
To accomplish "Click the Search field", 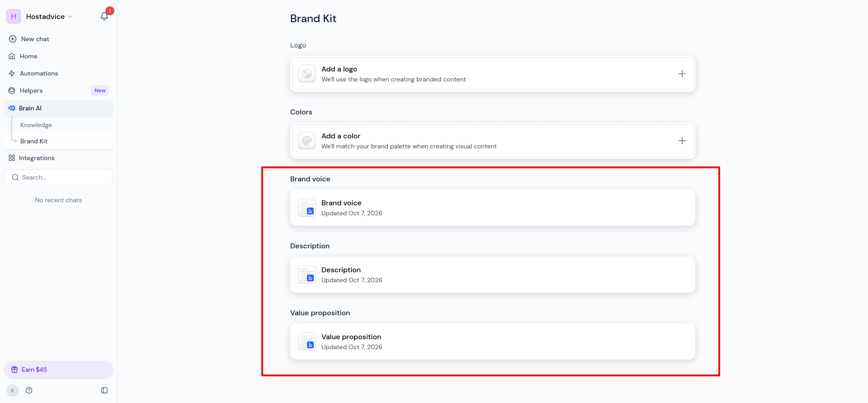I will (x=58, y=177).
